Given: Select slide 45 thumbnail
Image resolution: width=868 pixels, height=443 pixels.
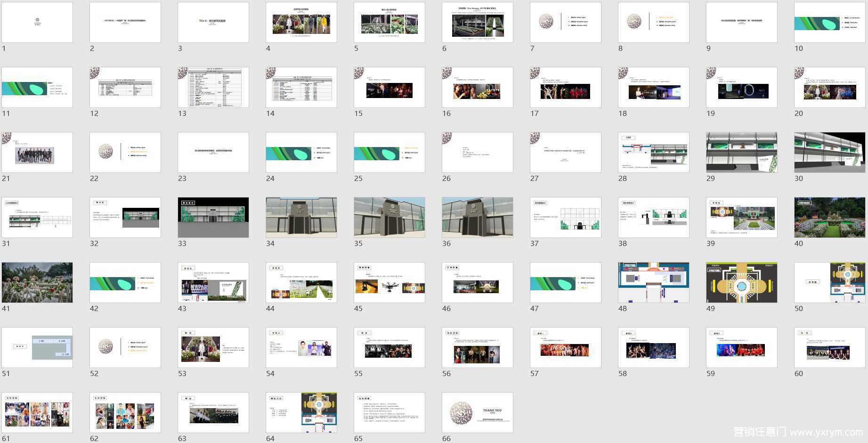Looking at the screenshot, I should 389,282.
